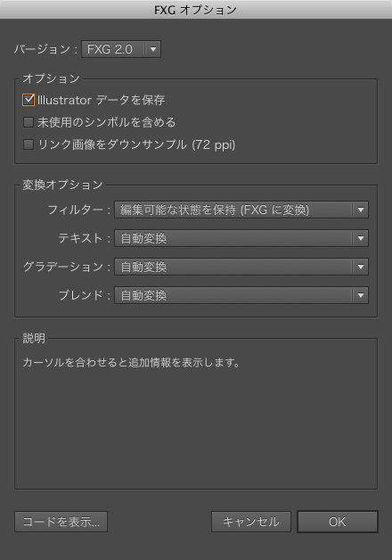392x560 pixels.
Task: Click the arrow icon on the フィルター dropdown
Action: 361,210
